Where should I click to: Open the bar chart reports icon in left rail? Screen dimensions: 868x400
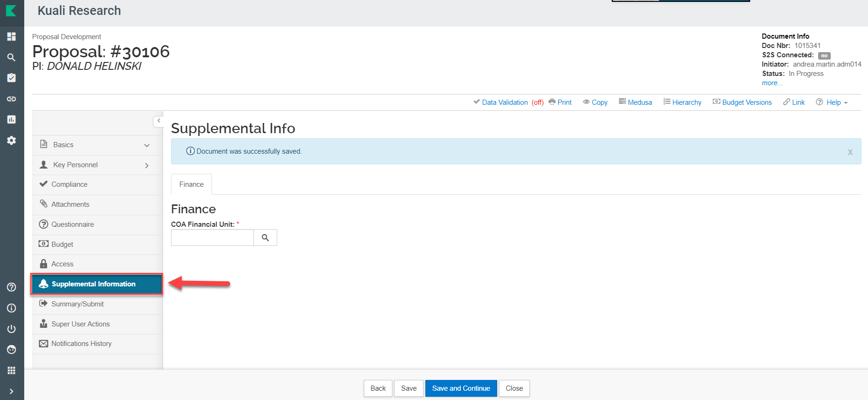coord(12,120)
